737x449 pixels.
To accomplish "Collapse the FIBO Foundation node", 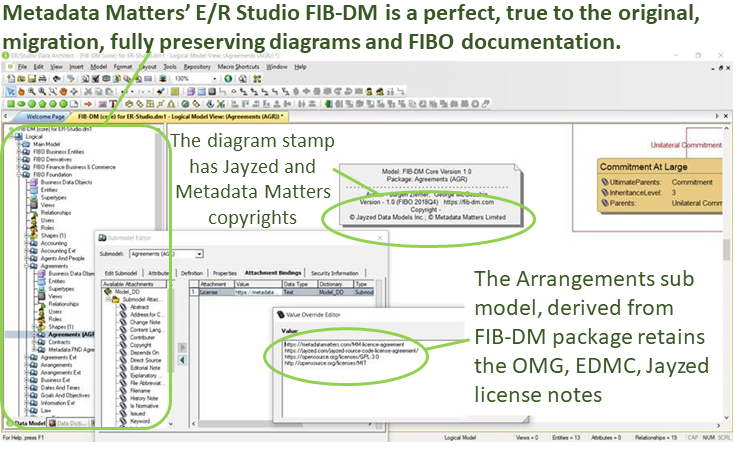I will pyautogui.click(x=19, y=174).
